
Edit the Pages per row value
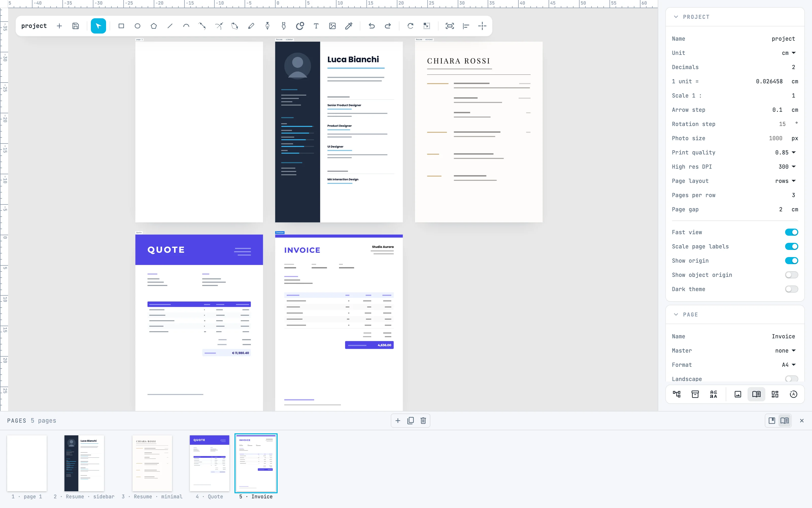(793, 195)
